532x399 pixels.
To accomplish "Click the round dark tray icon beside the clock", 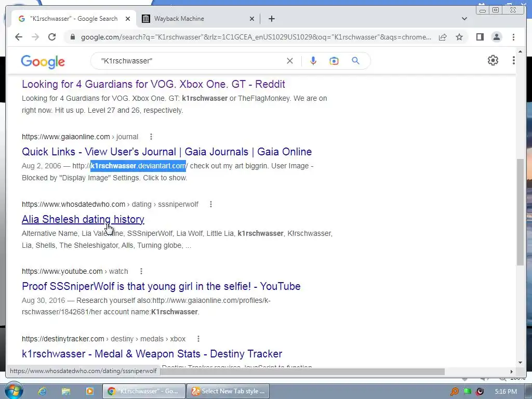I will coord(480,392).
